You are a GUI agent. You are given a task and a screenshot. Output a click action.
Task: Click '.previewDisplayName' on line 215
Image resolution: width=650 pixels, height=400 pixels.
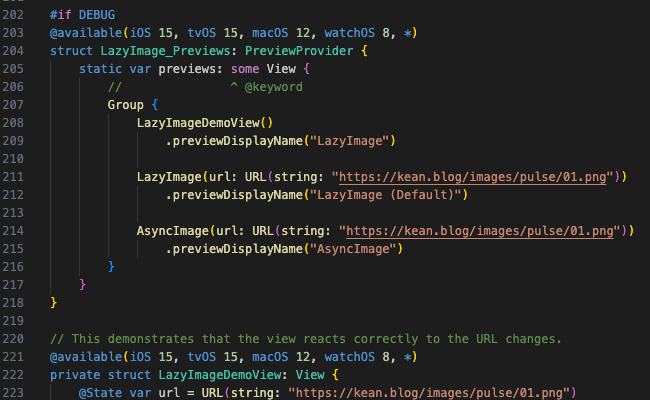(x=234, y=249)
